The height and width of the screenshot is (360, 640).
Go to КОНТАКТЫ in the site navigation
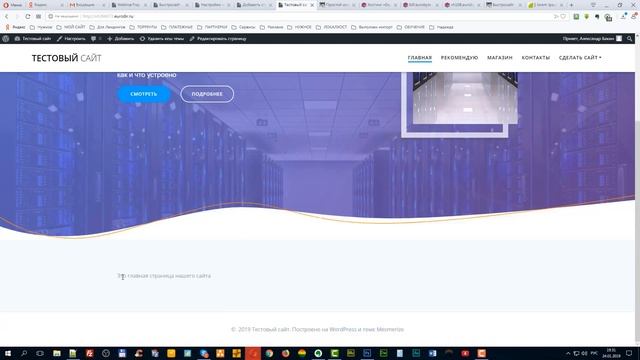tap(536, 58)
